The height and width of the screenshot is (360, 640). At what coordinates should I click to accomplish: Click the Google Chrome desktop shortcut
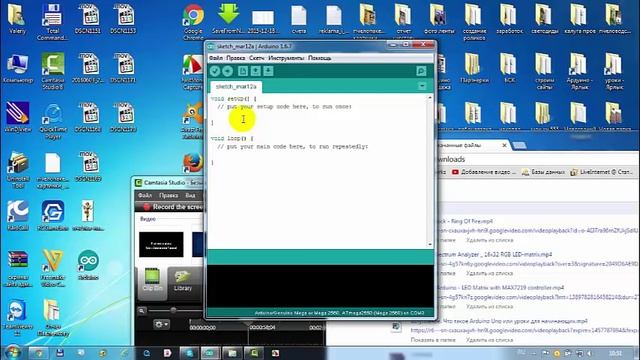click(x=193, y=22)
